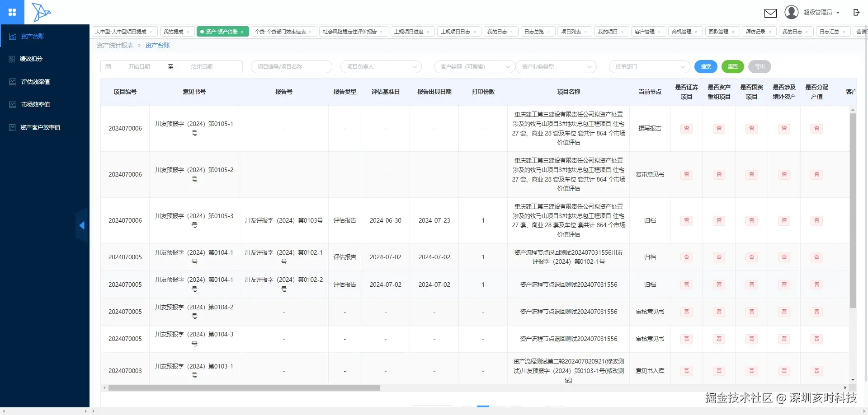The width and height of the screenshot is (868, 415).
Task: Open the mail envelope icon
Action: pyautogui.click(x=770, y=13)
